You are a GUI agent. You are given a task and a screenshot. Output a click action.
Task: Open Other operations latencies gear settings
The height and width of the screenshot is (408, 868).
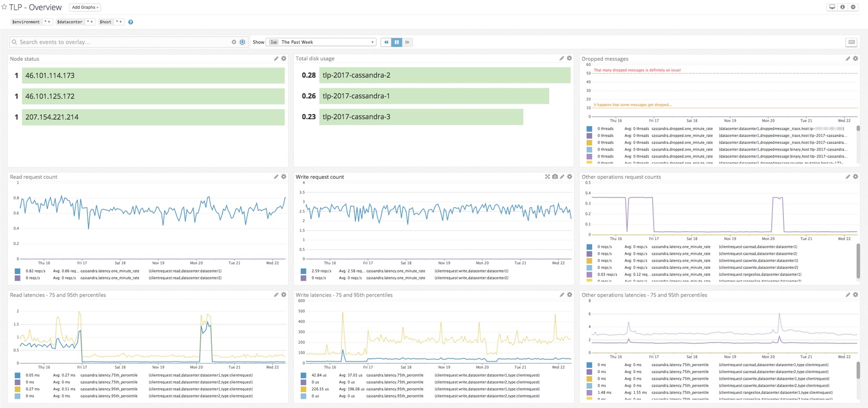[855, 295]
